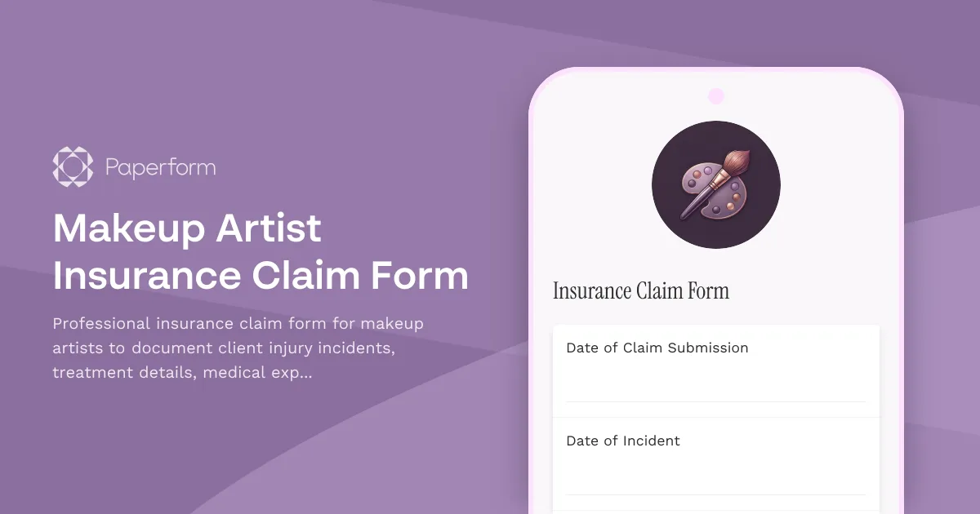The width and height of the screenshot is (980, 514).
Task: Click the Date of Claim Submission card
Action: tap(716, 371)
